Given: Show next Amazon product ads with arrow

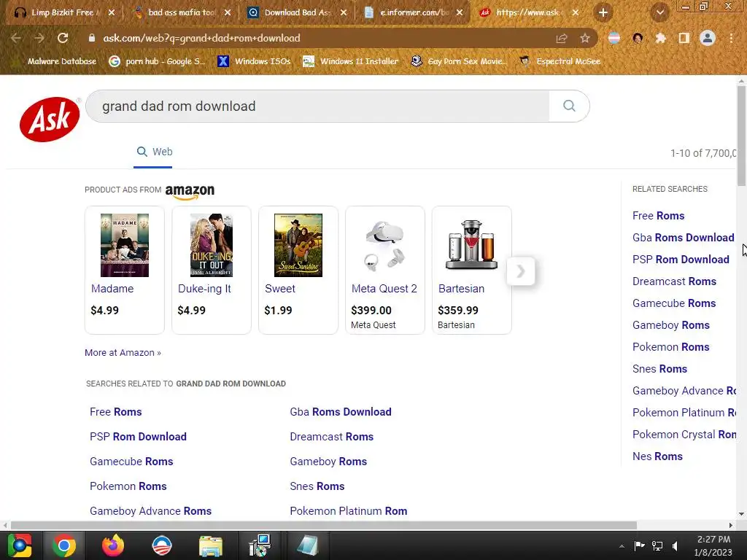Looking at the screenshot, I should [x=521, y=271].
